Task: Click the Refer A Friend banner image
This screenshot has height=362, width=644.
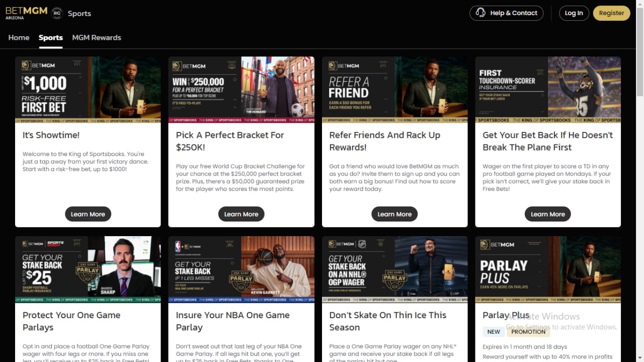Action: [394, 90]
